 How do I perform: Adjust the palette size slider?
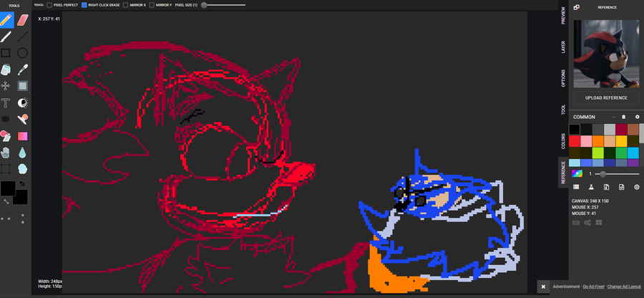[617, 174]
